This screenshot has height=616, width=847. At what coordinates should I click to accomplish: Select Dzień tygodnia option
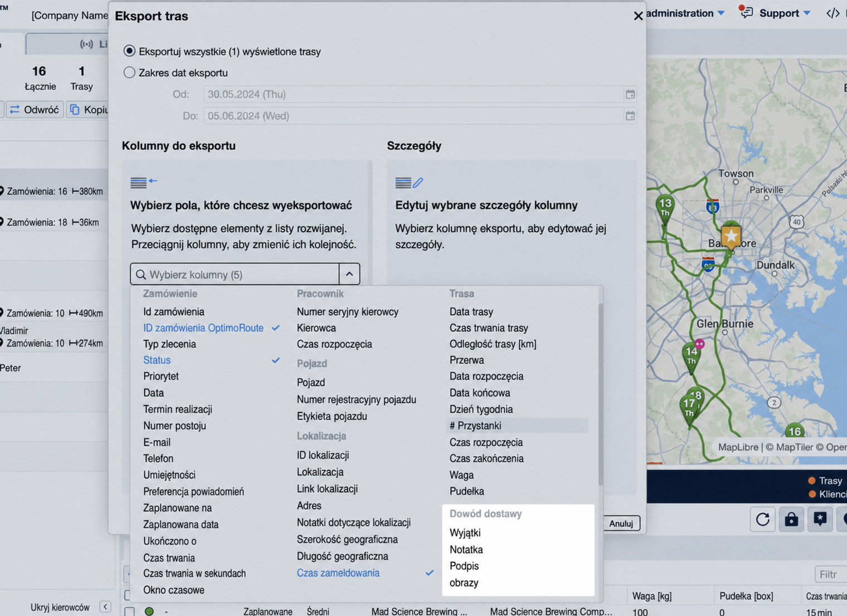[481, 409]
